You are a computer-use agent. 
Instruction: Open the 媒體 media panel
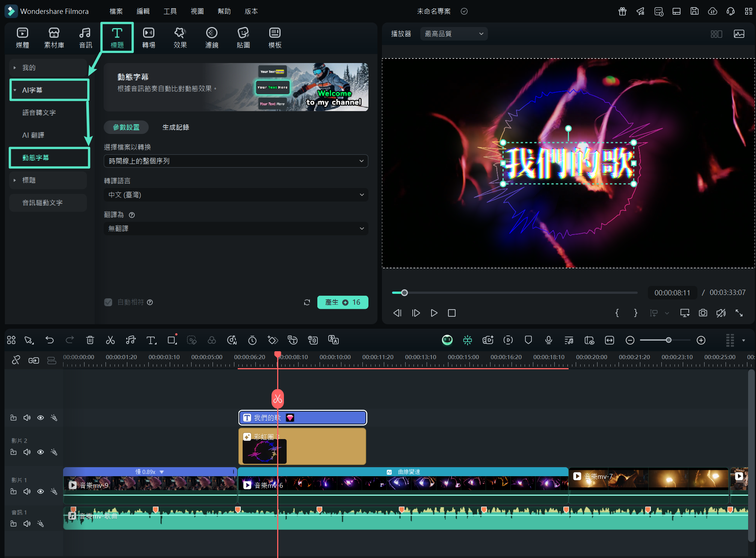point(23,38)
